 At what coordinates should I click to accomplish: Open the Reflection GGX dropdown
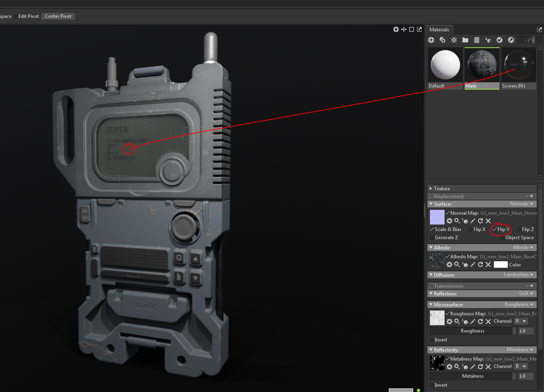coord(526,293)
